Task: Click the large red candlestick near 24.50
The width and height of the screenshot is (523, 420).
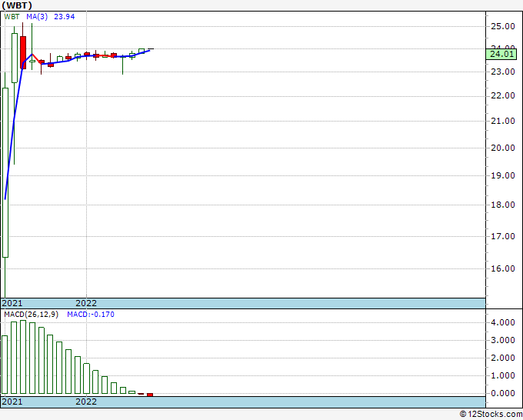Action: coord(23,53)
